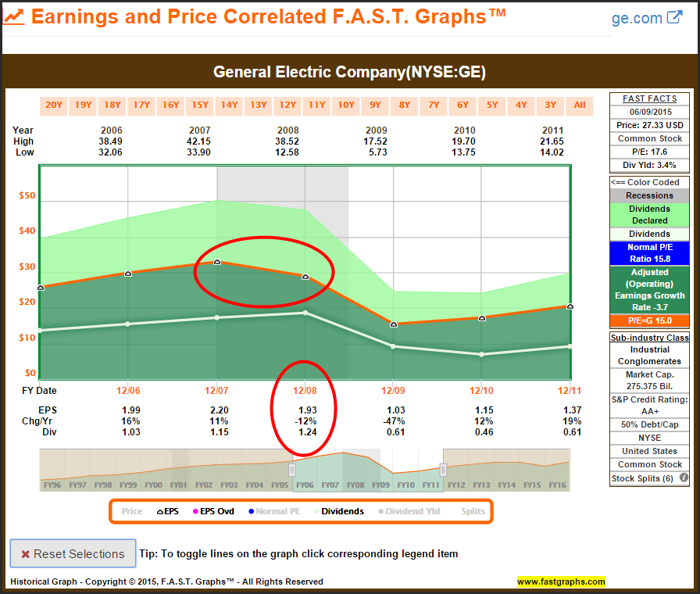Click the right range handle near FY11
Screen dimensions: 700x594
click(443, 470)
